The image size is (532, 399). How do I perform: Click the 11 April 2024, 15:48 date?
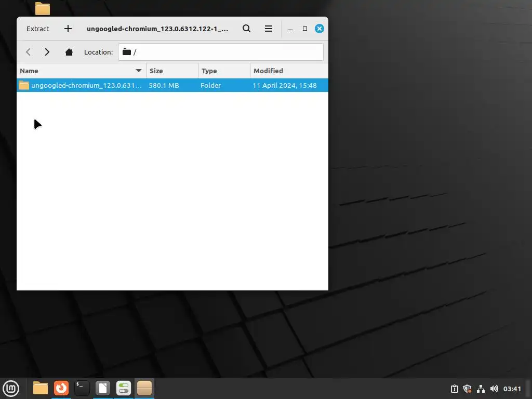(x=285, y=86)
